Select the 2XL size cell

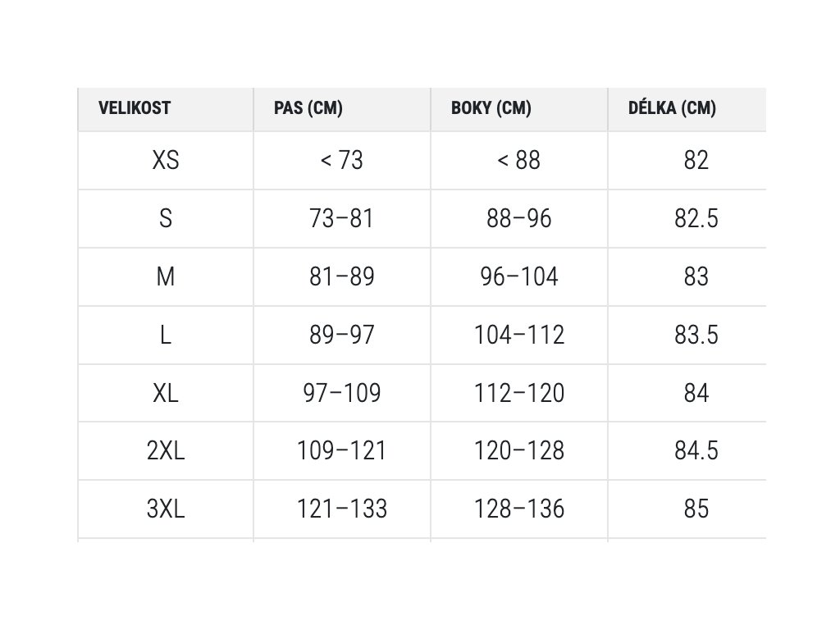[166, 450]
